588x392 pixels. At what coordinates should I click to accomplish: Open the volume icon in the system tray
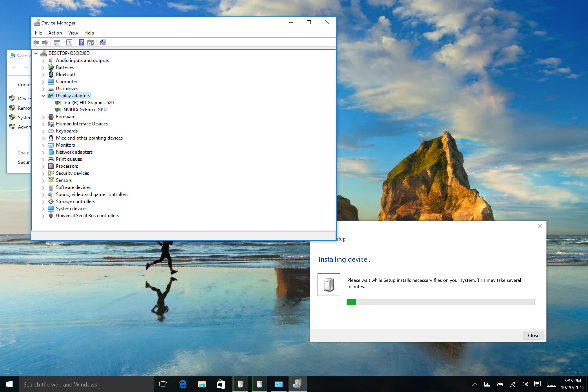tap(525, 384)
